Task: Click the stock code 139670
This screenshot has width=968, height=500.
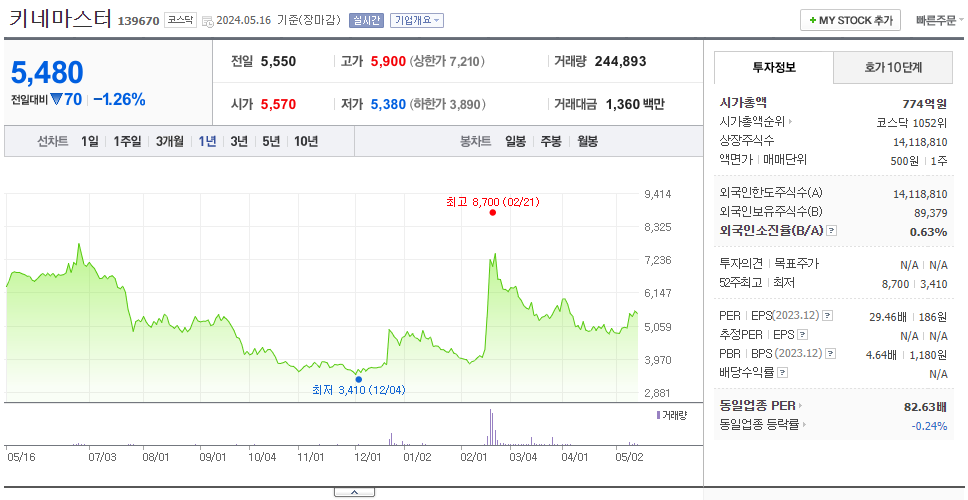Action: [138, 21]
